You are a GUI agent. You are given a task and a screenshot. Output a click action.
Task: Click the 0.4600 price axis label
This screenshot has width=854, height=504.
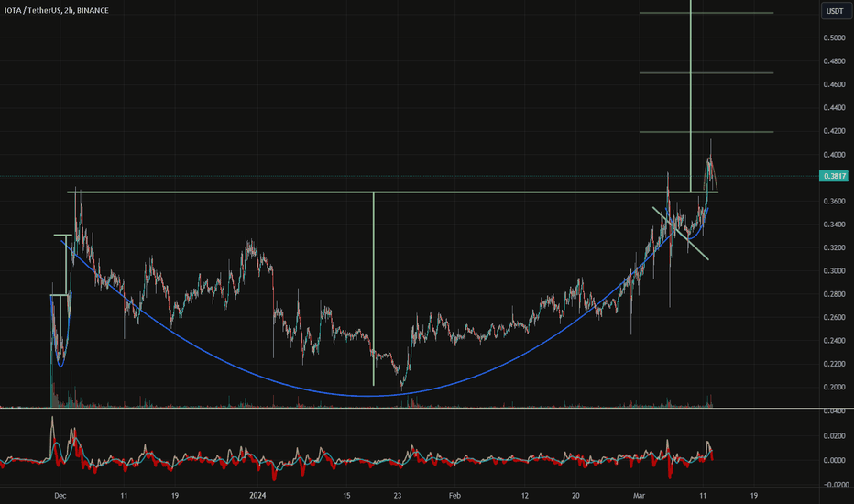point(835,84)
